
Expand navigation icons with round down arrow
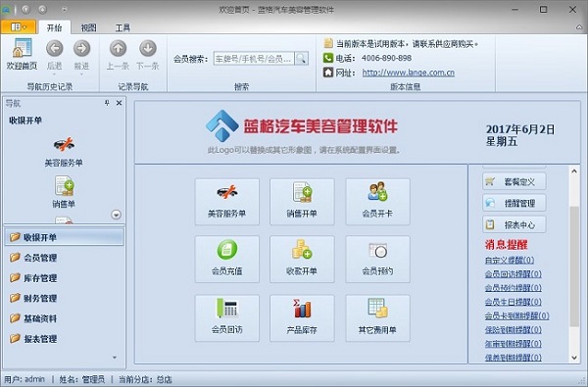point(117,215)
